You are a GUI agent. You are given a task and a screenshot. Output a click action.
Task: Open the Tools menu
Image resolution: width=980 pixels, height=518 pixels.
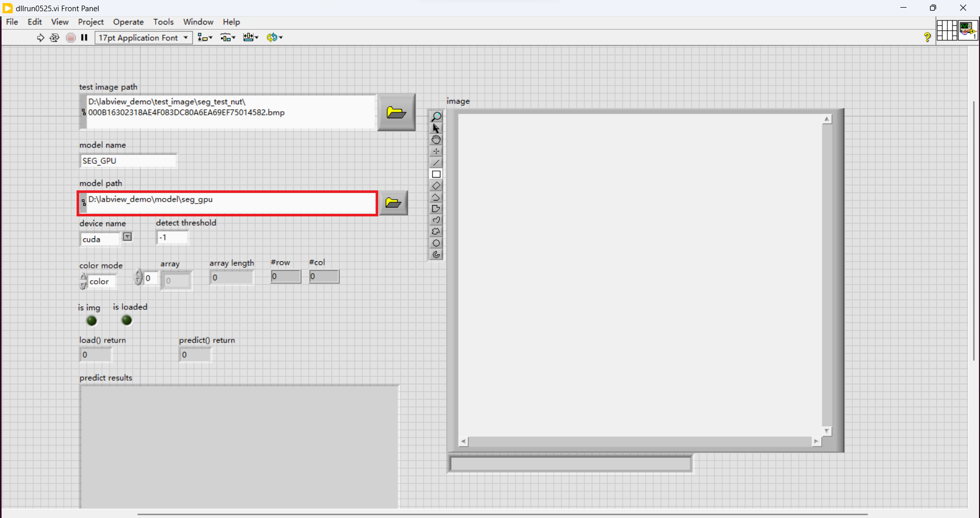pos(163,22)
